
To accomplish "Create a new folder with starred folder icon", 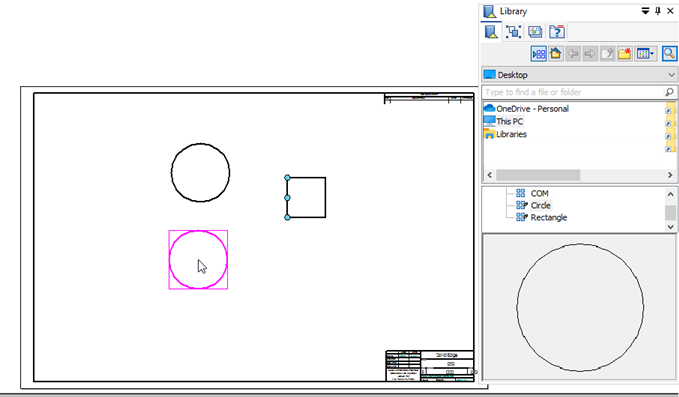I will 624,54.
